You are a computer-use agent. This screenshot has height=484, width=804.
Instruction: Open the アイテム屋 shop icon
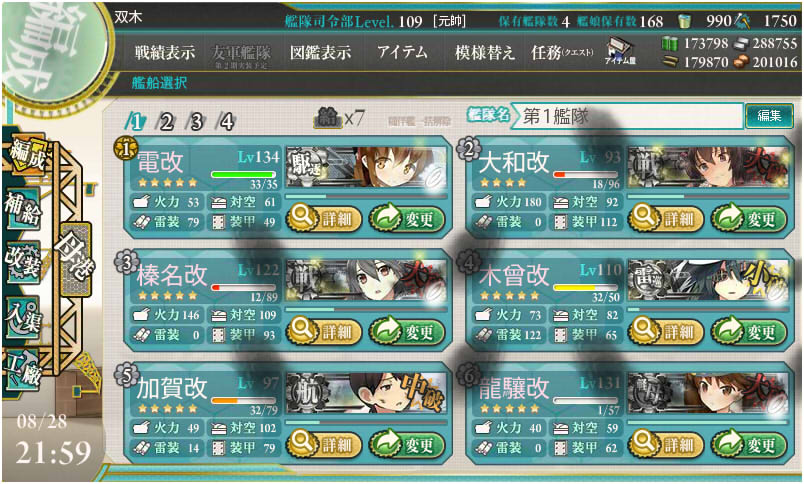pyautogui.click(x=620, y=50)
